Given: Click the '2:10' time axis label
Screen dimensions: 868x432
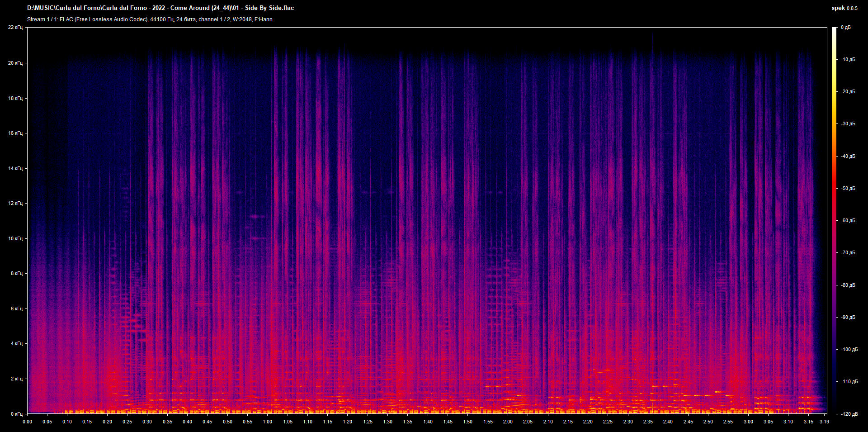Looking at the screenshot, I should click(548, 422).
